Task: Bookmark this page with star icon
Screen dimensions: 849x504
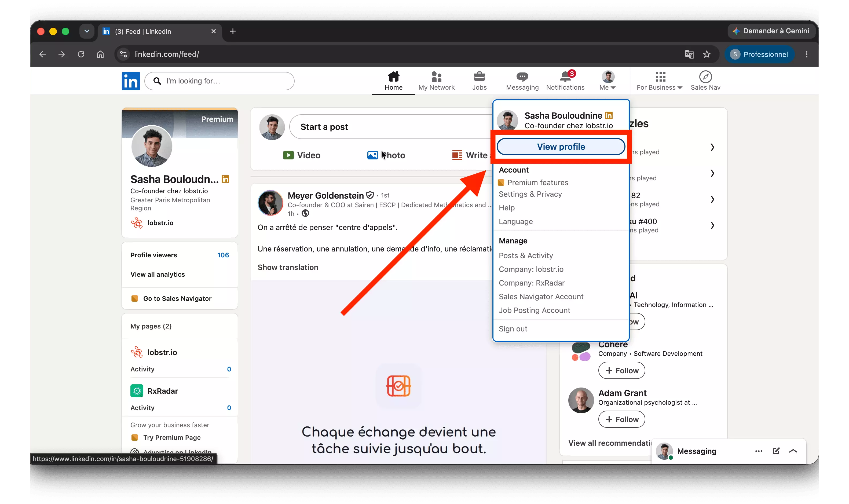Action: (707, 54)
